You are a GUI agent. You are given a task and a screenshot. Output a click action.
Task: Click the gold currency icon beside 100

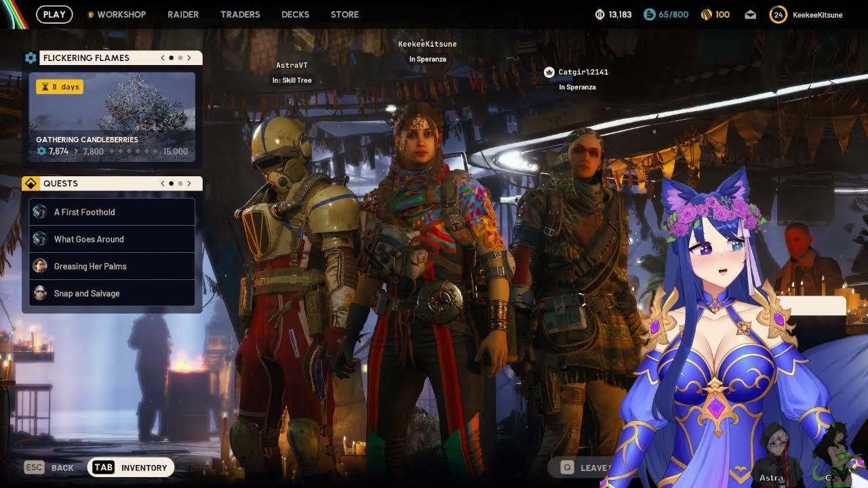[x=705, y=14]
